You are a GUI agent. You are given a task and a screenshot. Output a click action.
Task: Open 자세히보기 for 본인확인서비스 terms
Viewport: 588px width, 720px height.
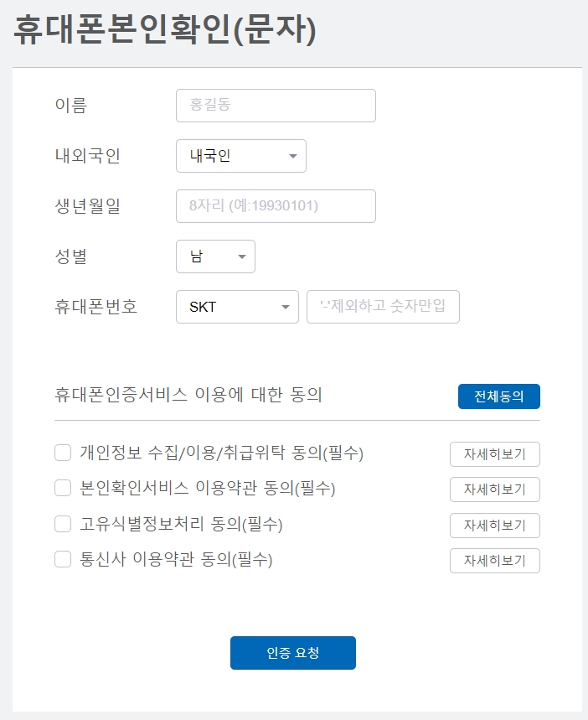pos(494,489)
